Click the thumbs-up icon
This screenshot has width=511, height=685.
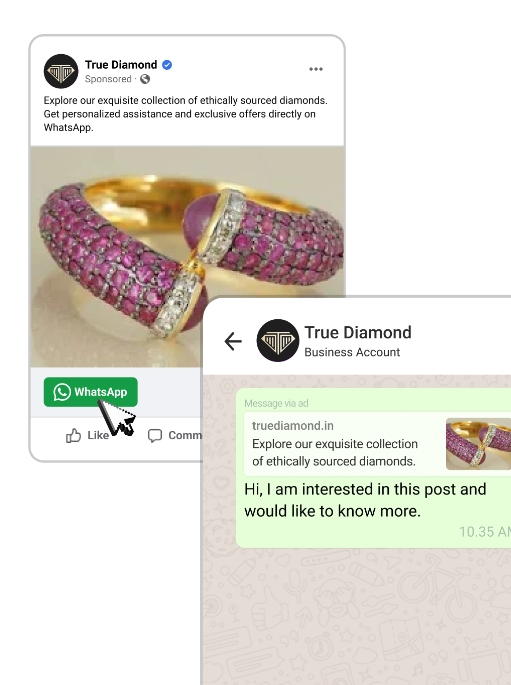pos(73,436)
